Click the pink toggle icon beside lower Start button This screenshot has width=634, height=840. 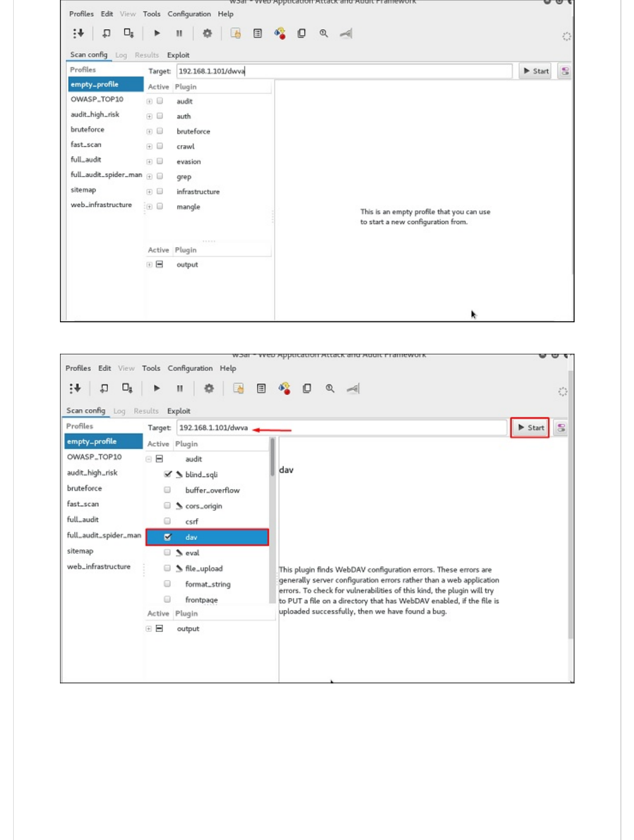(x=561, y=427)
